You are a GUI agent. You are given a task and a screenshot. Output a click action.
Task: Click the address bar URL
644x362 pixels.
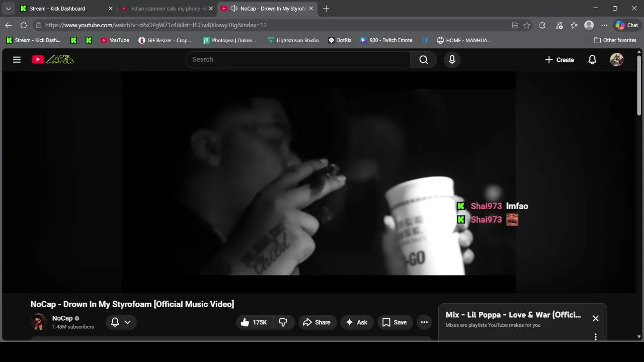point(155,25)
